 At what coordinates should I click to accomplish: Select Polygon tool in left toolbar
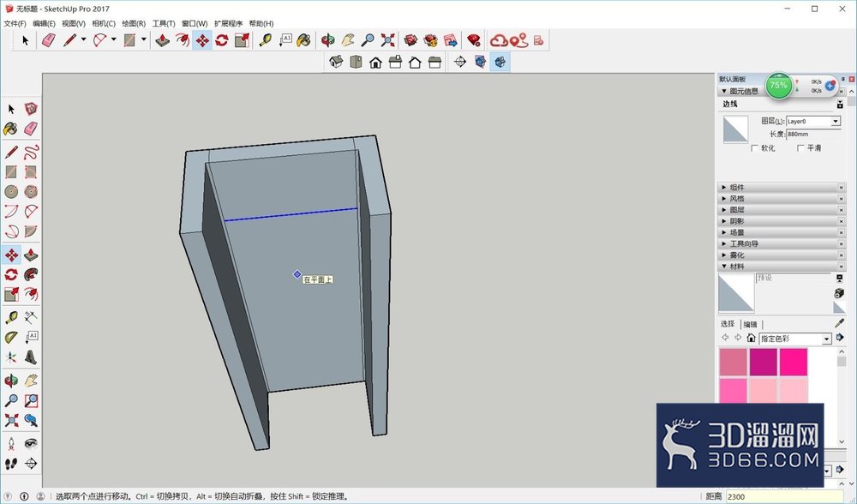click(31, 192)
